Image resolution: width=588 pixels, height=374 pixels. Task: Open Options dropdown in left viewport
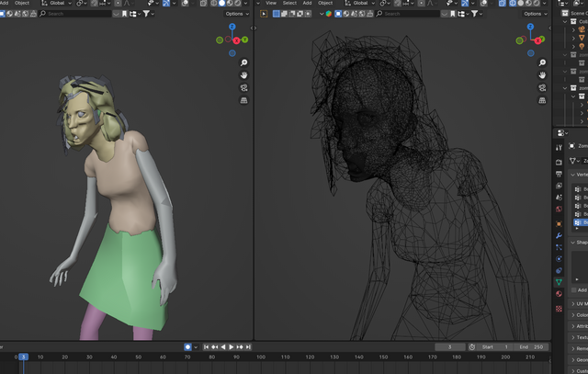point(235,14)
